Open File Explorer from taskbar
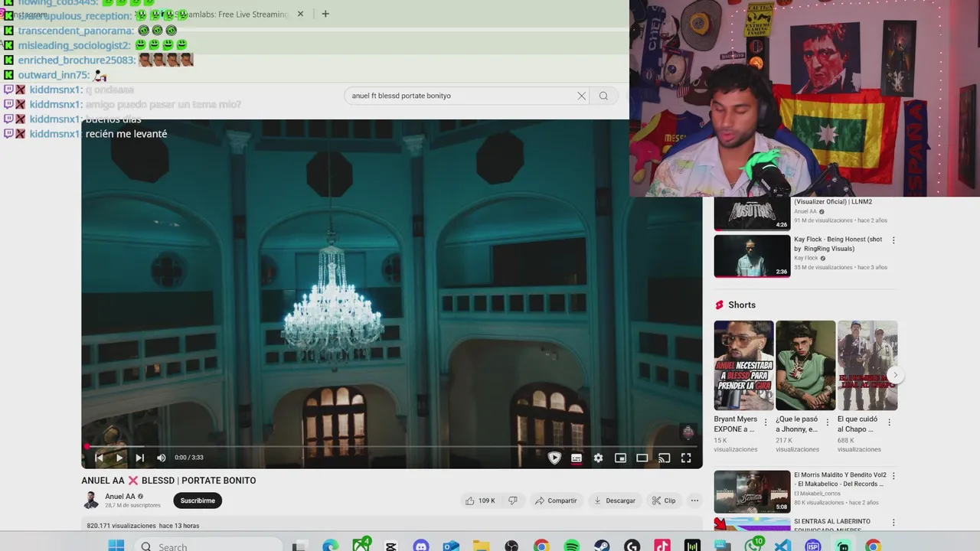Screen dimensions: 980x551 [x=481, y=546]
